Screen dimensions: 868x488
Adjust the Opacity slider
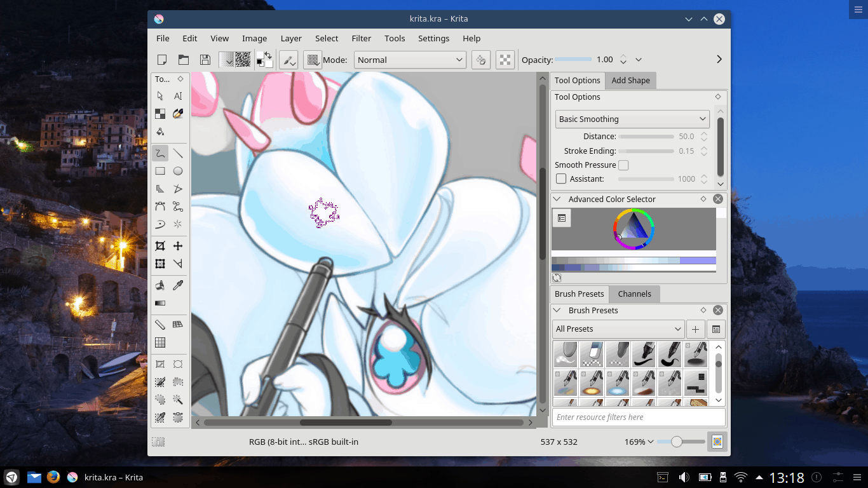(573, 59)
